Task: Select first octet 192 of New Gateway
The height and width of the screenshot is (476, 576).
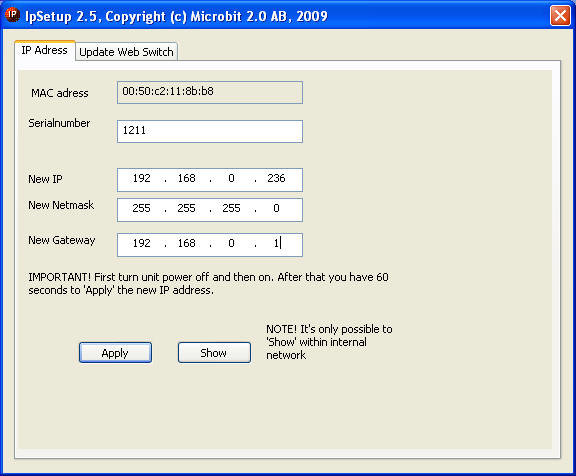Action: pos(141,243)
